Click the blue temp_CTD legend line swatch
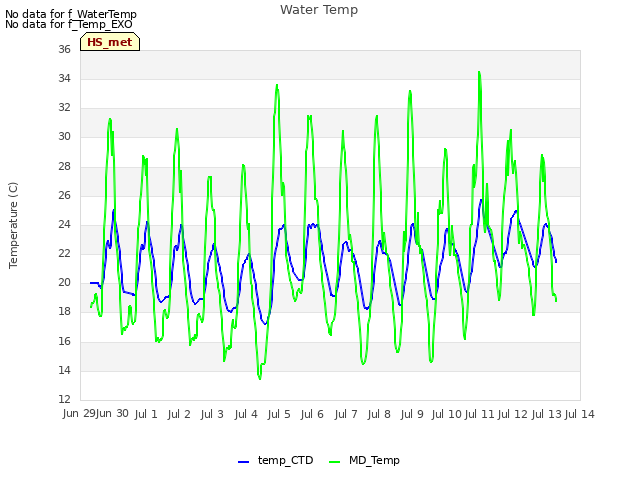This screenshot has height=480, width=640. [x=243, y=462]
